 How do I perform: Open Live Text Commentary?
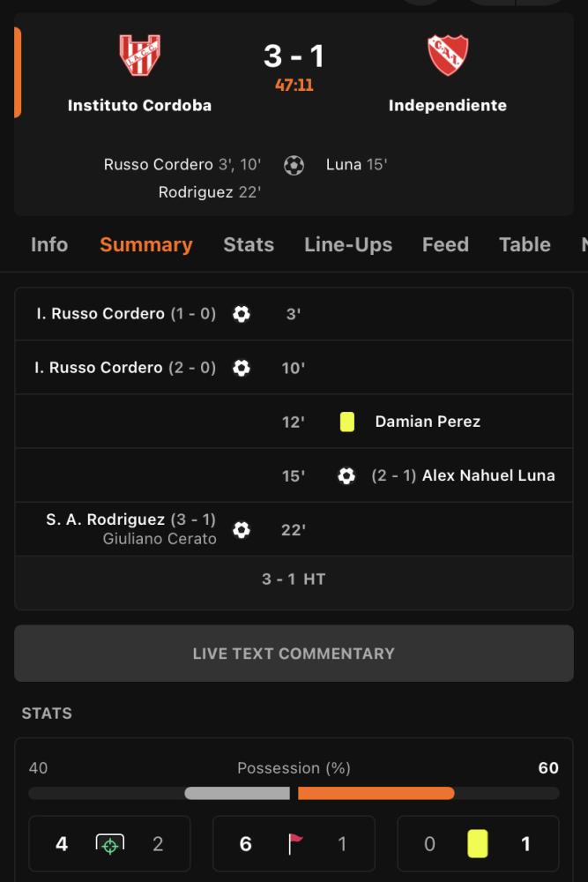click(294, 653)
